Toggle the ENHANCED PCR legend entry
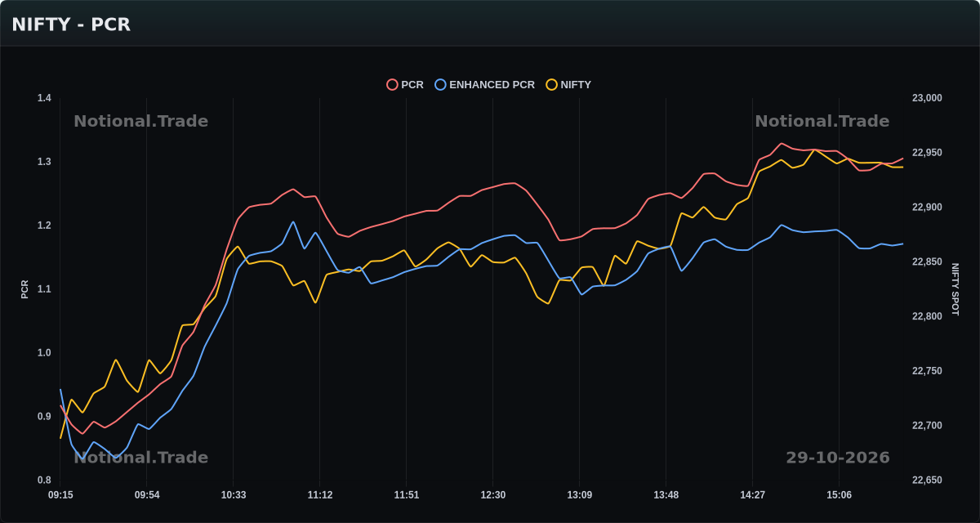This screenshot has height=523, width=980. coord(485,85)
